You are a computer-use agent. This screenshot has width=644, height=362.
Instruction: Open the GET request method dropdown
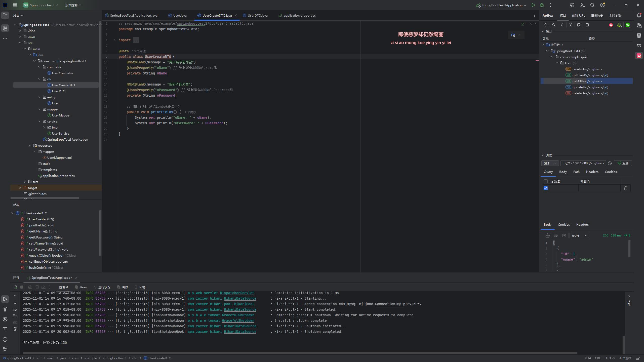[x=550, y=163]
